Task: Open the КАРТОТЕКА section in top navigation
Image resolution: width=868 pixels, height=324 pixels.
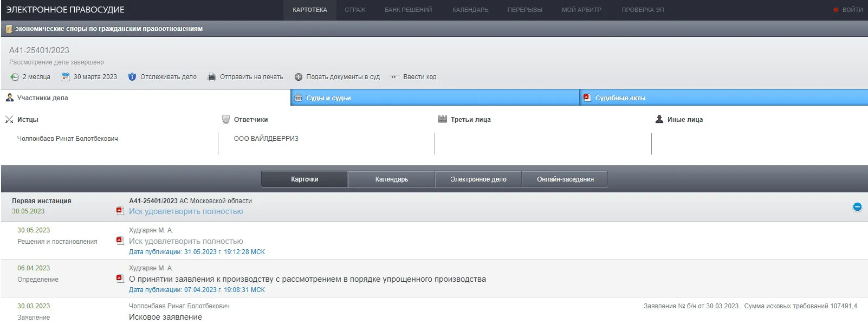Action: pyautogui.click(x=310, y=10)
